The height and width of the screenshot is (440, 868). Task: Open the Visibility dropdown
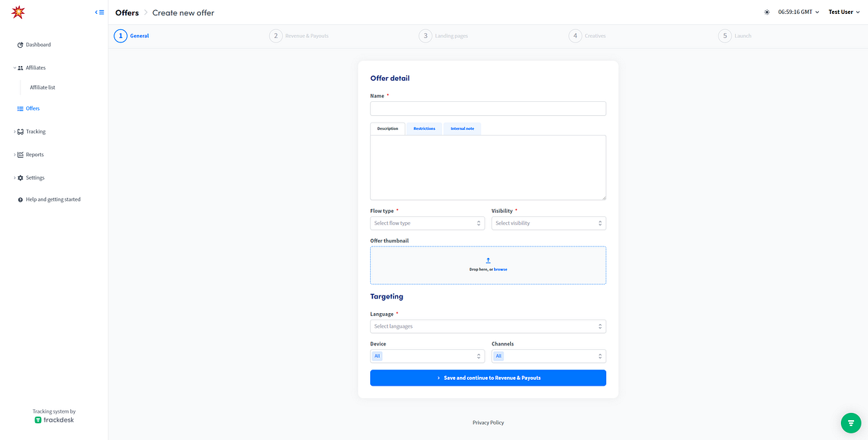tap(548, 223)
